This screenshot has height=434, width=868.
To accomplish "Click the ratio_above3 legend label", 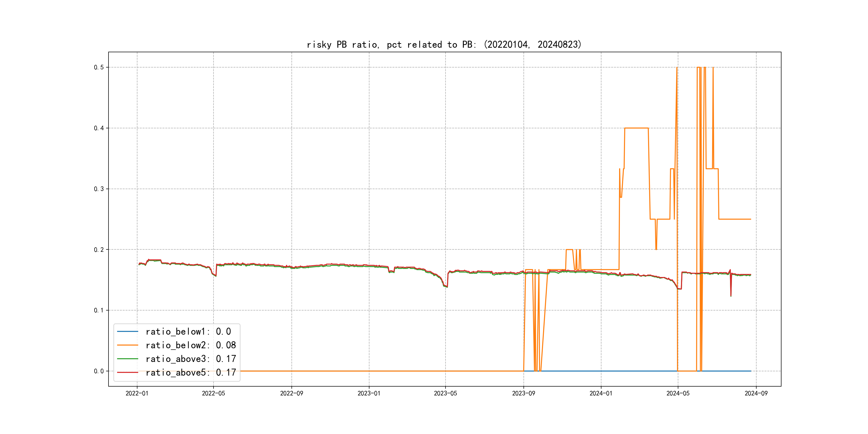I will pos(190,359).
